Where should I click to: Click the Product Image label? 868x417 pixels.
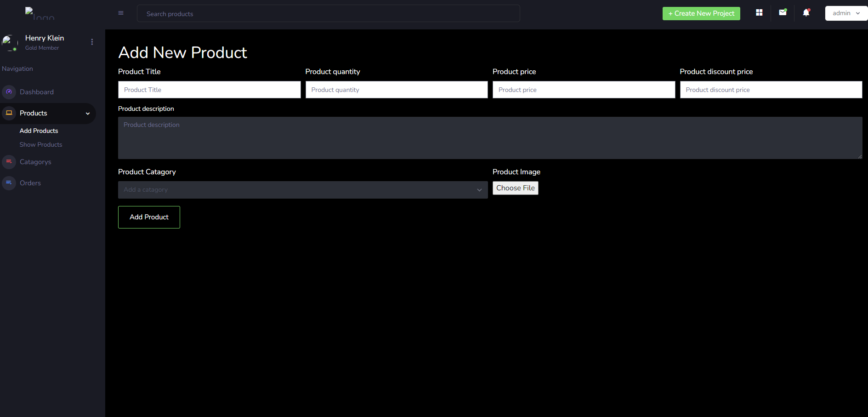[x=516, y=172]
